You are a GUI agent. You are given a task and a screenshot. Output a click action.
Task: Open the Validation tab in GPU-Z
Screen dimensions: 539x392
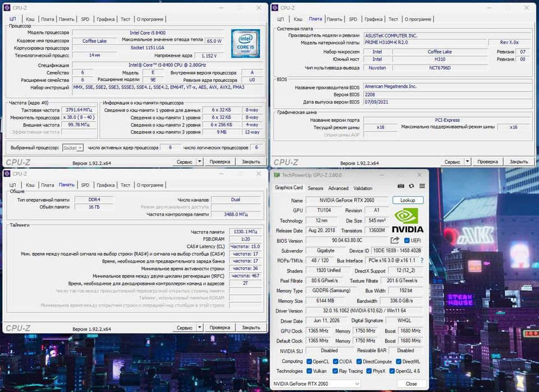[363, 188]
